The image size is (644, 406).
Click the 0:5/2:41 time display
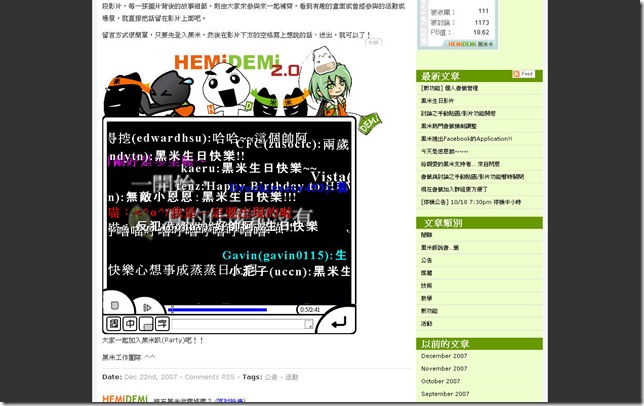[310, 310]
